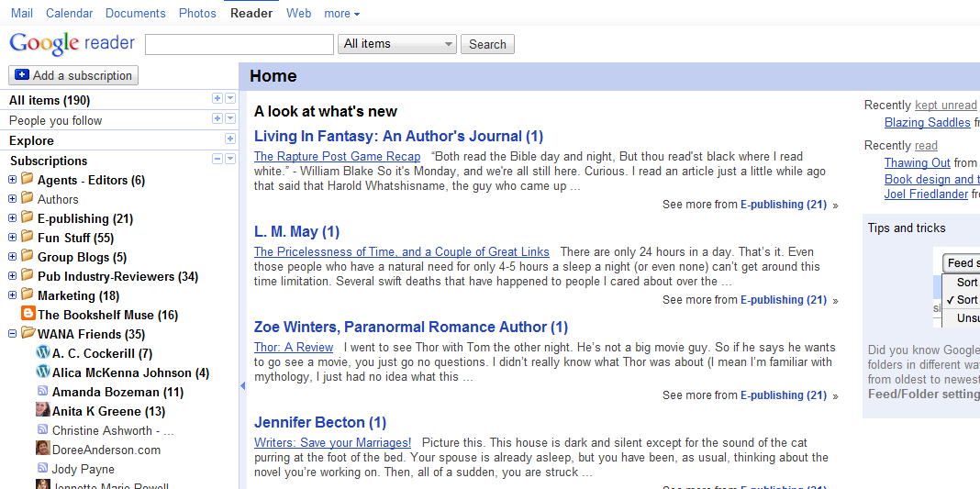Click the Marketing folder icon

(x=27, y=295)
